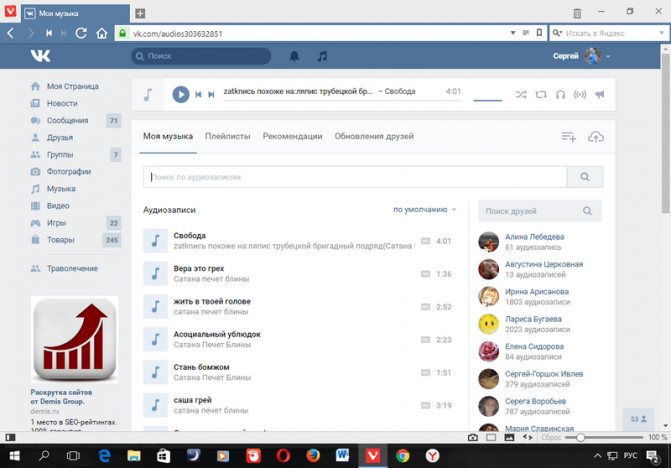
Task: Open Друзья in sidebar
Action: pos(59,138)
